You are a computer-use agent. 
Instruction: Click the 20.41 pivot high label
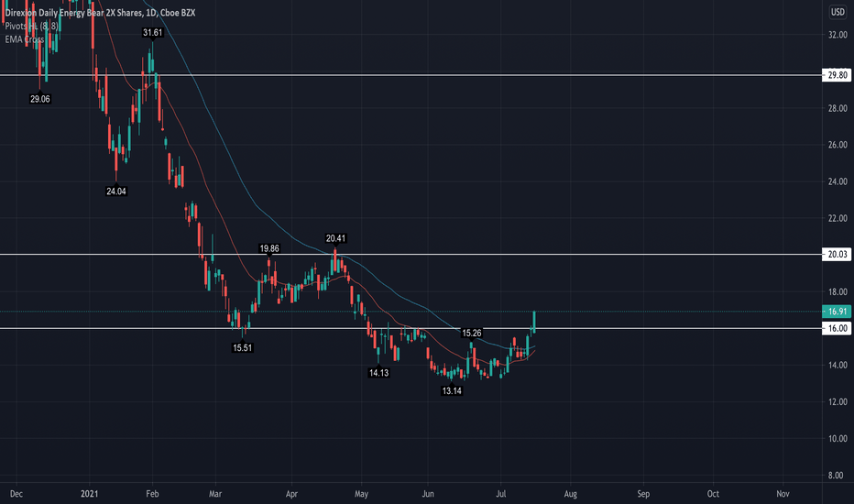(x=335, y=238)
